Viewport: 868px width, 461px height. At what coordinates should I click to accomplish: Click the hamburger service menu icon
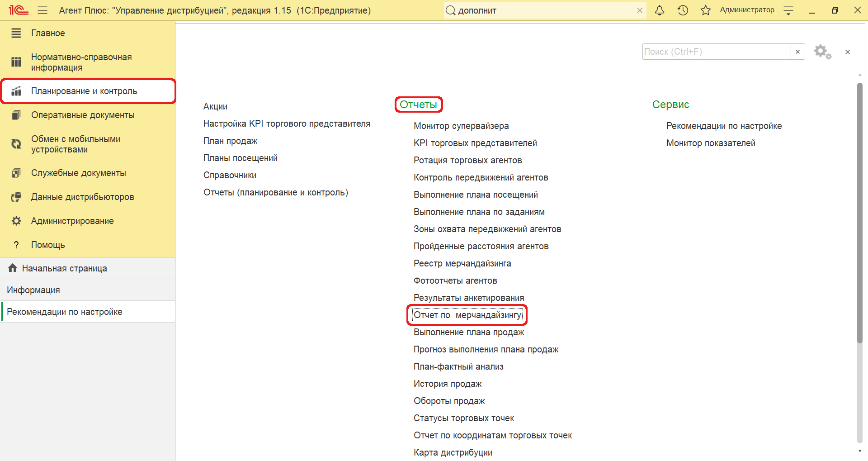(x=42, y=10)
